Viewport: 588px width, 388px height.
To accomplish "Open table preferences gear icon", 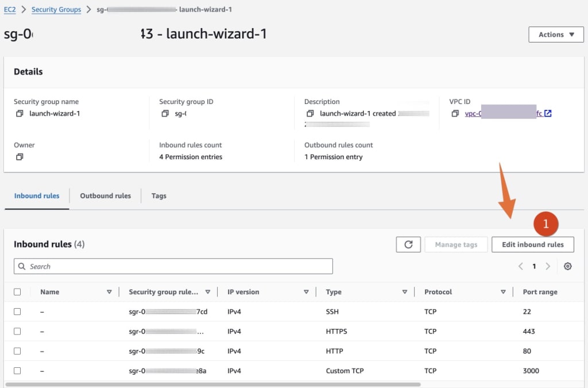I will (568, 266).
